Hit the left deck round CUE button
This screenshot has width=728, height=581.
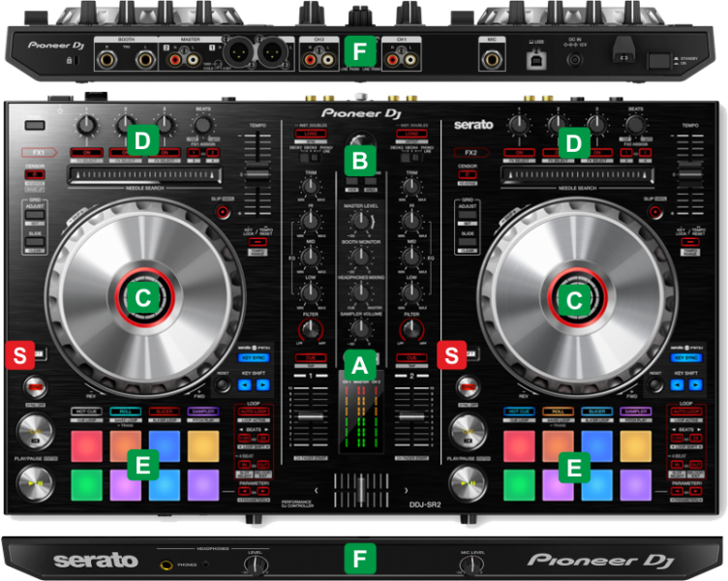35,432
